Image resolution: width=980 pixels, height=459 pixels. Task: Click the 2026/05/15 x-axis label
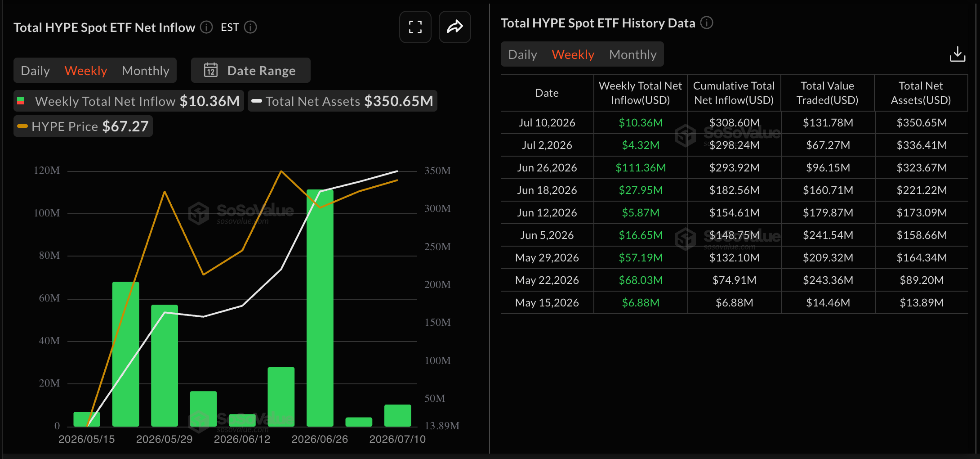[x=86, y=439]
